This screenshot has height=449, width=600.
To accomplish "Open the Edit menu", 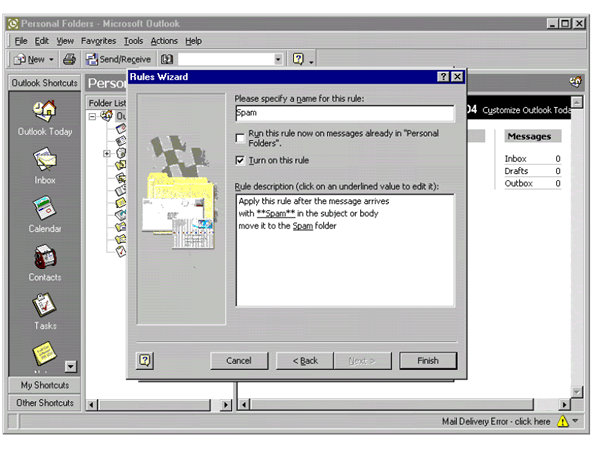I will (42, 41).
